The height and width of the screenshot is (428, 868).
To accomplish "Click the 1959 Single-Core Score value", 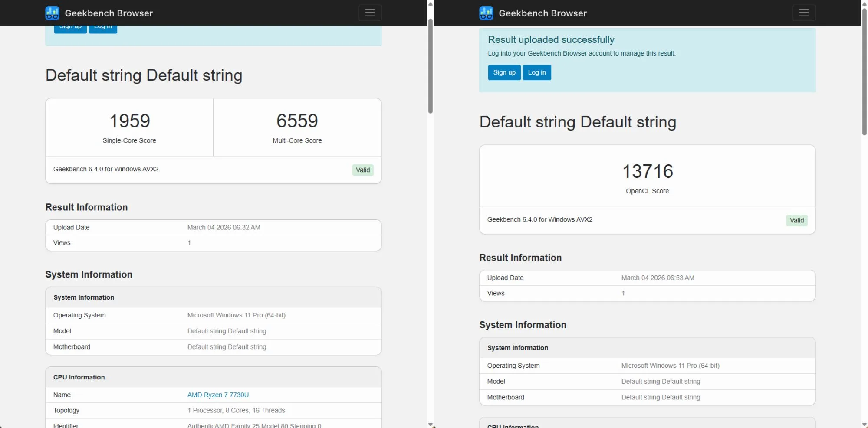I will 129,121.
